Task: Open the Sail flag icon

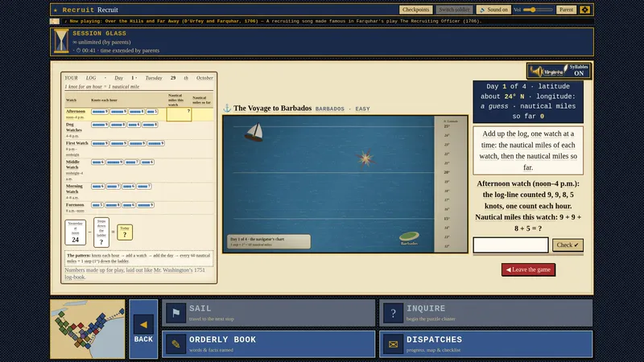Action: (175, 313)
